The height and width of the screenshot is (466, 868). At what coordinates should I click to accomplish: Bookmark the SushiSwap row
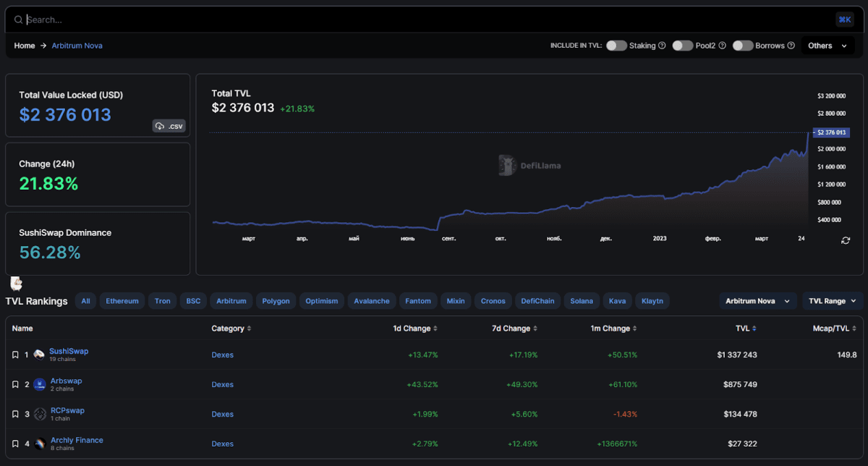[x=15, y=355]
